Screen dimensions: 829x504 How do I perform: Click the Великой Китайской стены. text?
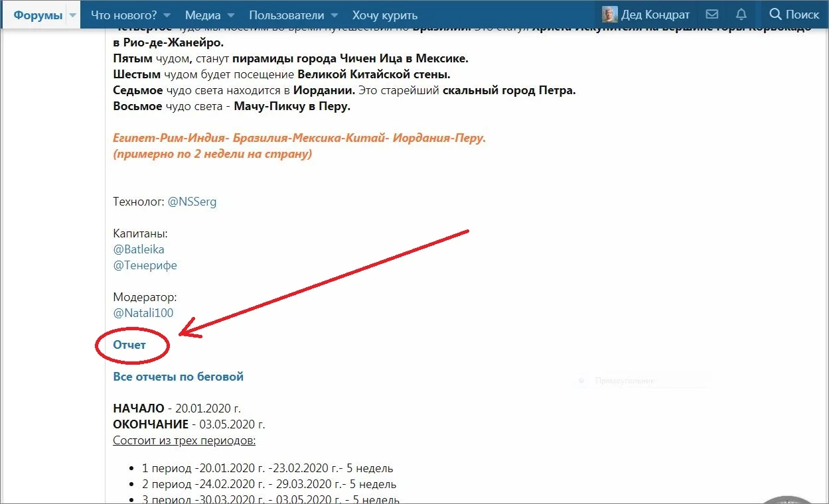(x=374, y=74)
